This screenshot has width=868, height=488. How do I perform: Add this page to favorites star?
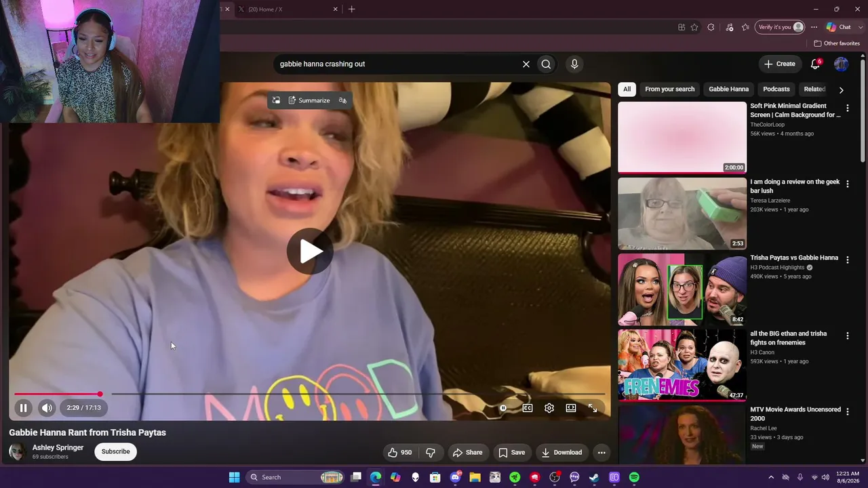point(694,27)
